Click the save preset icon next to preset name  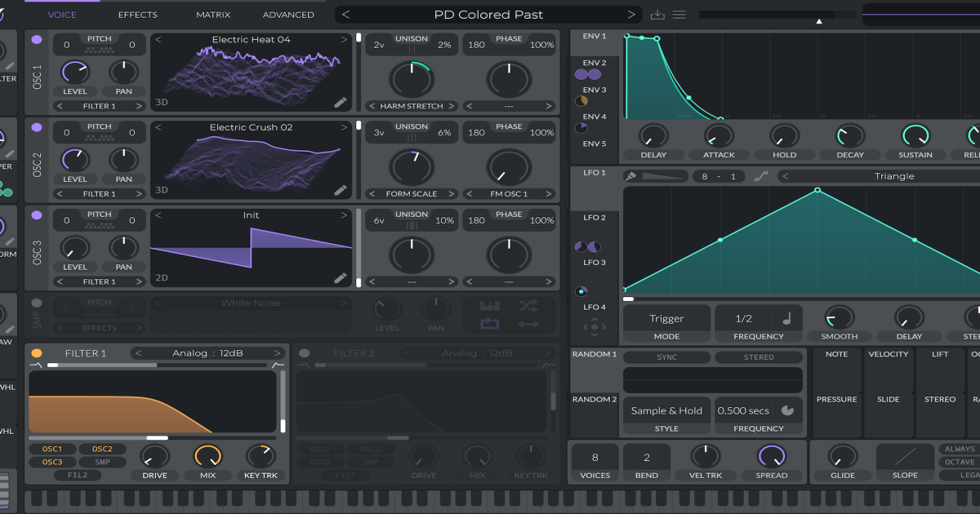coord(657,15)
